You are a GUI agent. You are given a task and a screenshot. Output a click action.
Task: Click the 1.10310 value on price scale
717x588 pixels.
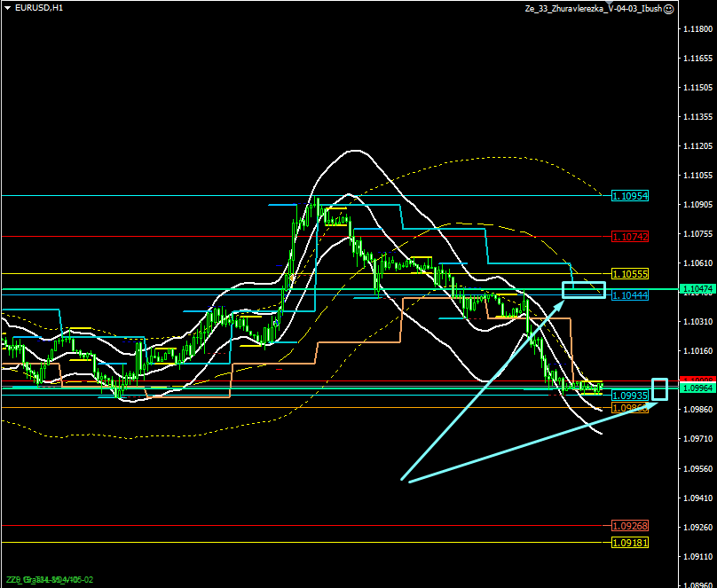coord(698,322)
